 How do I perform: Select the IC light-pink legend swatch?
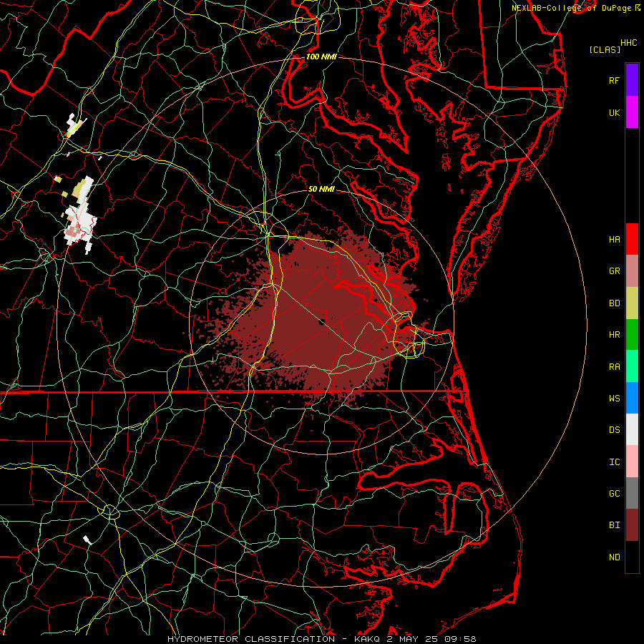click(x=632, y=462)
